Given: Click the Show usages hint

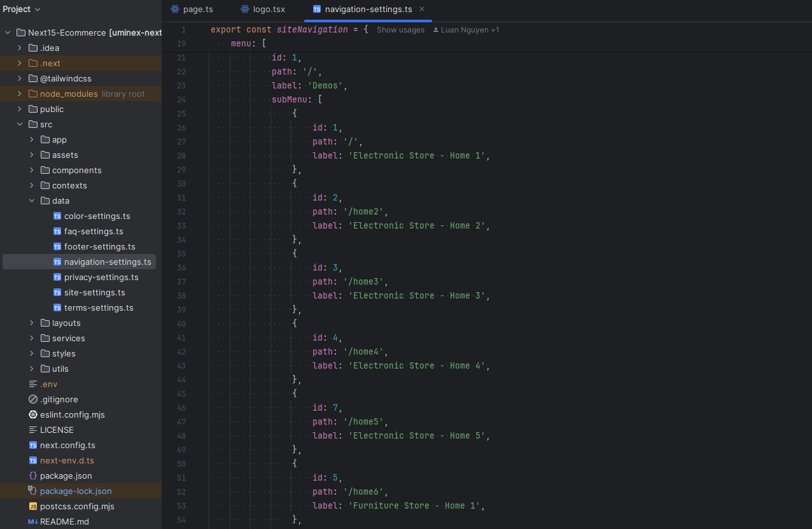Looking at the screenshot, I should [x=400, y=30].
